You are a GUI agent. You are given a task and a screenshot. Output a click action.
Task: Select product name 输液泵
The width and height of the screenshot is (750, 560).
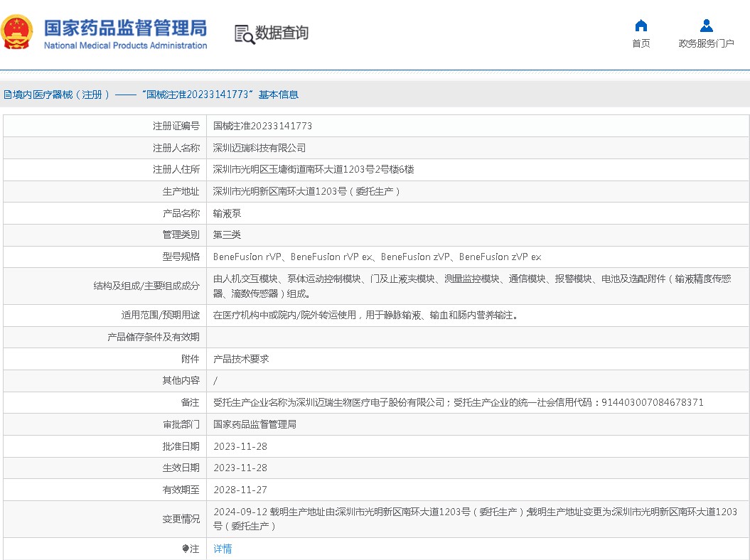point(227,213)
